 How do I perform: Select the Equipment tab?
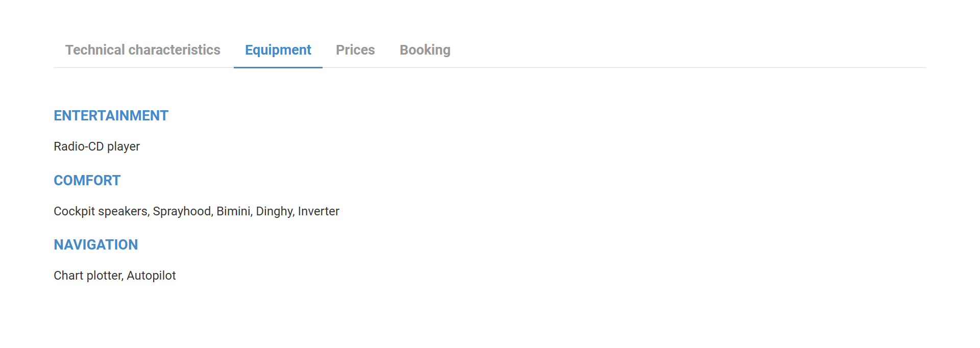click(278, 50)
